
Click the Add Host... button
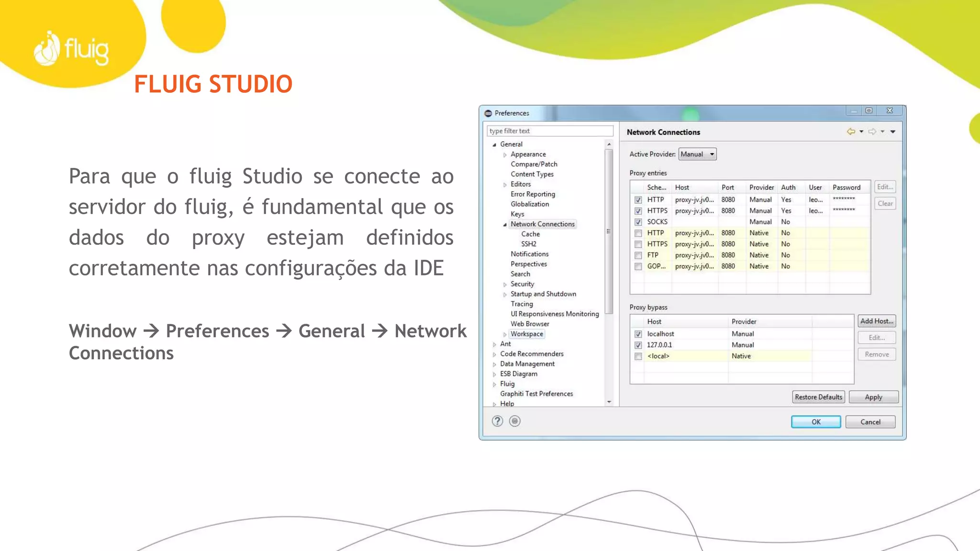pos(877,321)
